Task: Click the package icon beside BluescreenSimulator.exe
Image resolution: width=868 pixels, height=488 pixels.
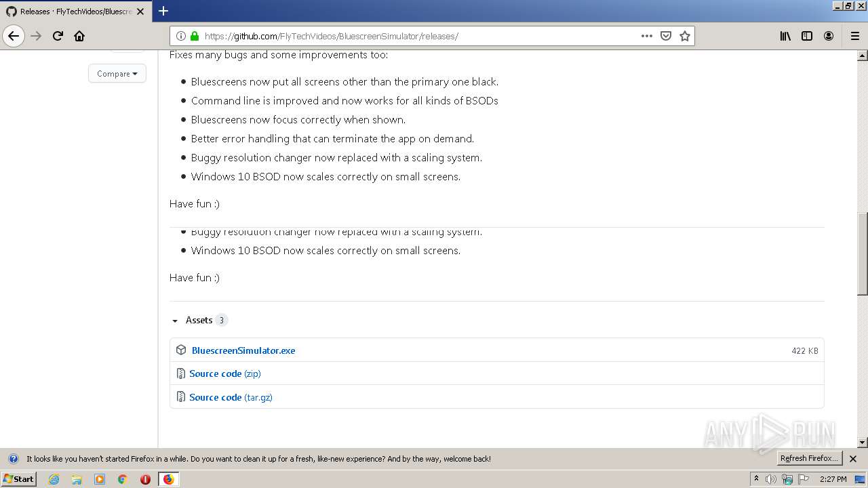Action: [x=181, y=350]
